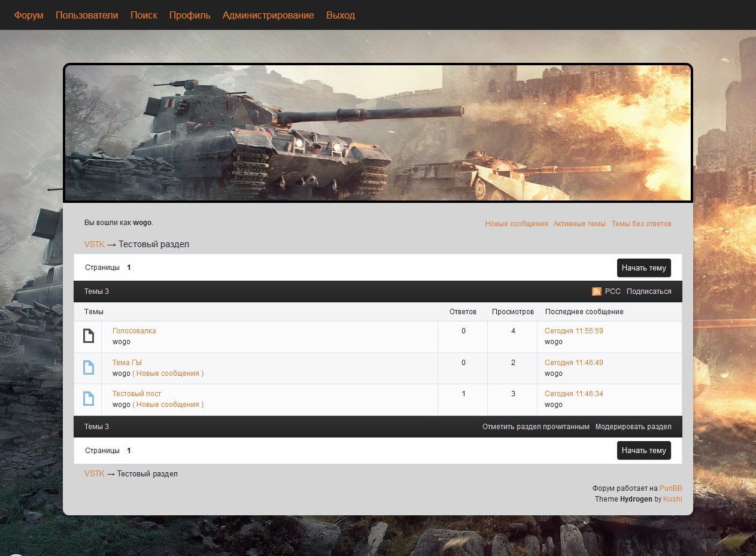Viewport: 756px width, 556px height.
Task: Open last post Сегодня 11:46:49
Action: coord(574,363)
